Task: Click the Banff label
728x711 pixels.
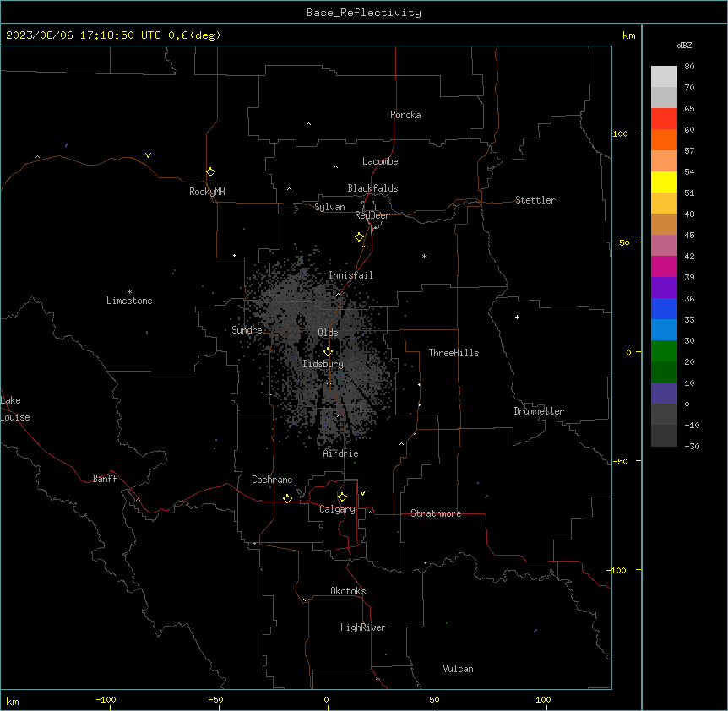Action: (x=105, y=479)
